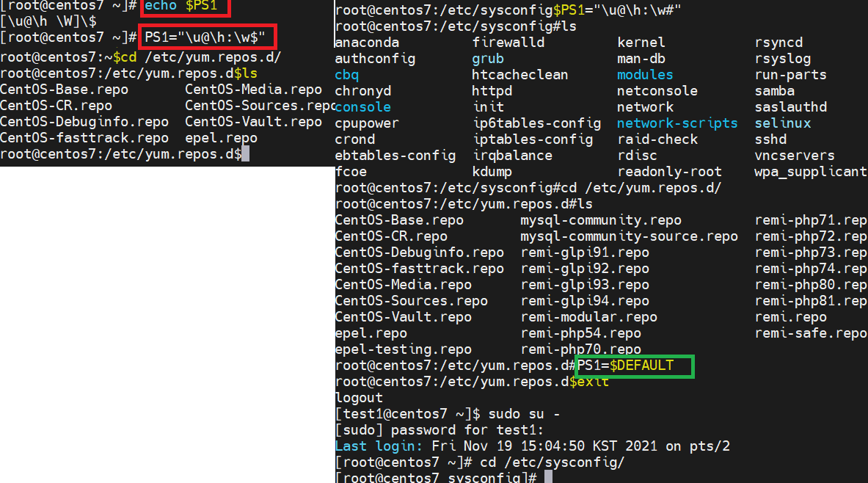Click the 'authconfig' entry

(x=375, y=58)
